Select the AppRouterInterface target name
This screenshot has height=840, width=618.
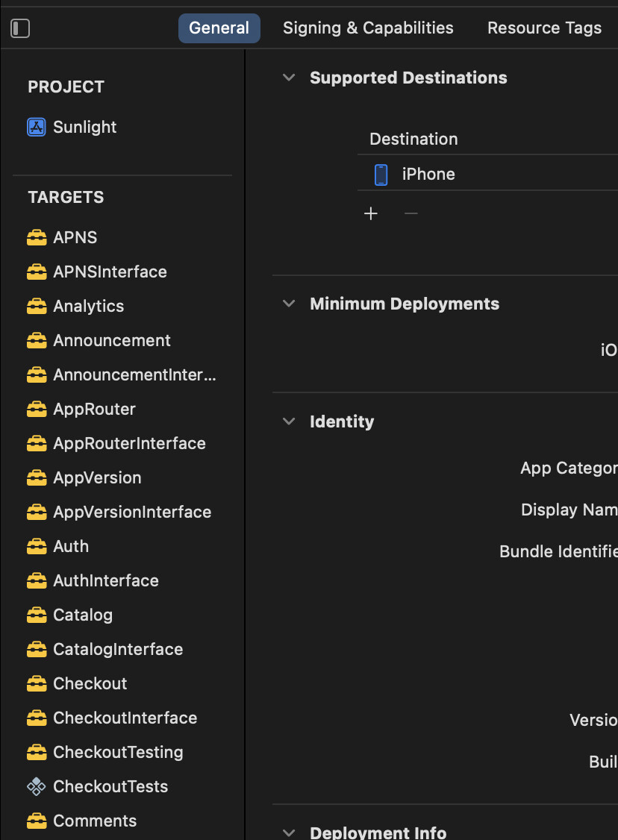[130, 444]
